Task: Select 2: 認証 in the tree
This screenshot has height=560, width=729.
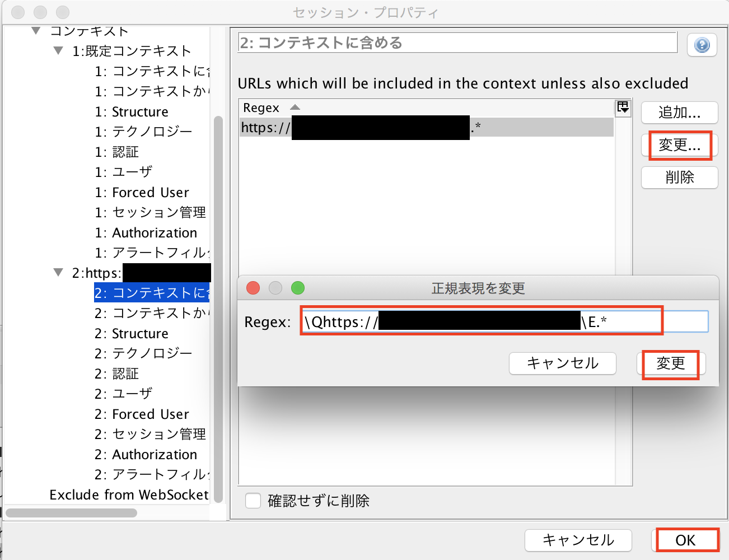Action: tap(116, 374)
